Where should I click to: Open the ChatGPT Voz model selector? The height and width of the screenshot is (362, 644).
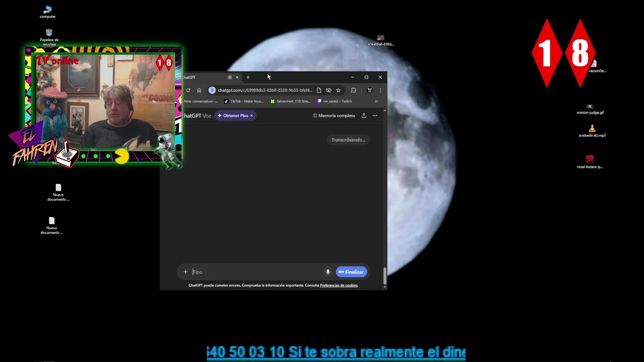point(197,116)
